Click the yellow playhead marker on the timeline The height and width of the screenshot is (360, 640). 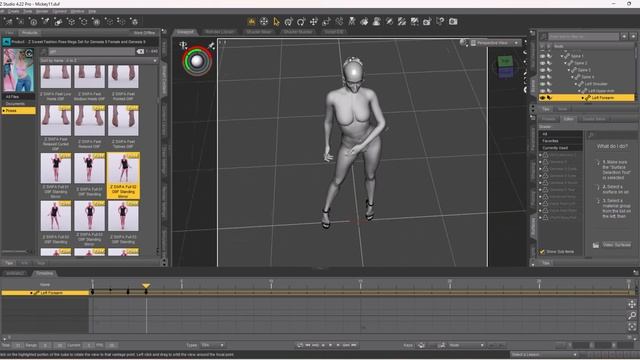146,286
